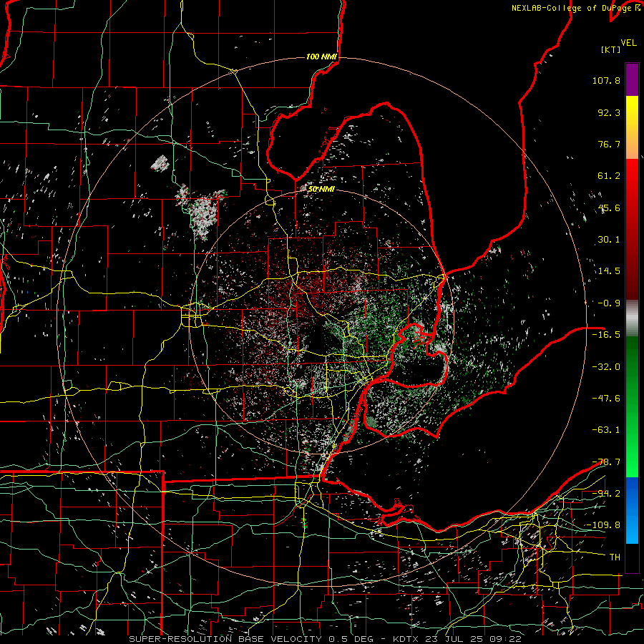Click the [KT] units label
The image size is (644, 644).
click(611, 49)
